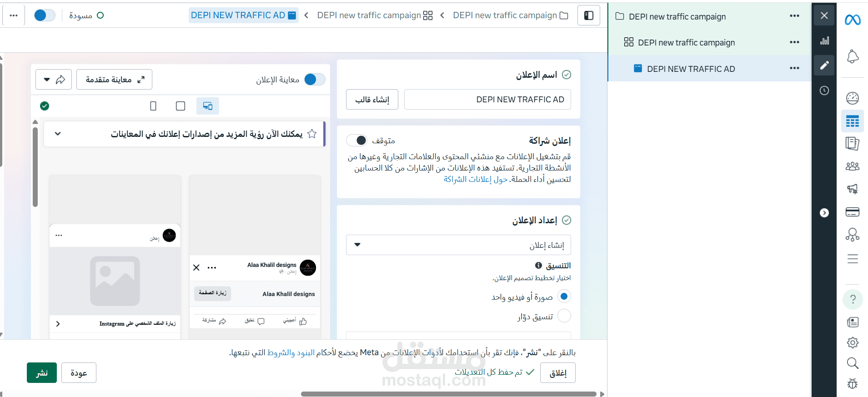Click horizontal scrollbar at bottom

pyautogui.click(x=448, y=394)
